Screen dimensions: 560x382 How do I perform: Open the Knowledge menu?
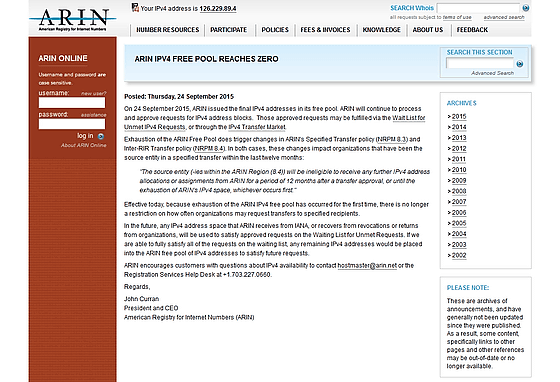(x=381, y=30)
